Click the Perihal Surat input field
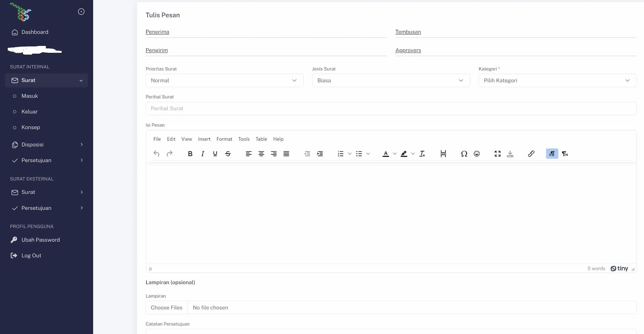The width and height of the screenshot is (644, 334). 391,108
